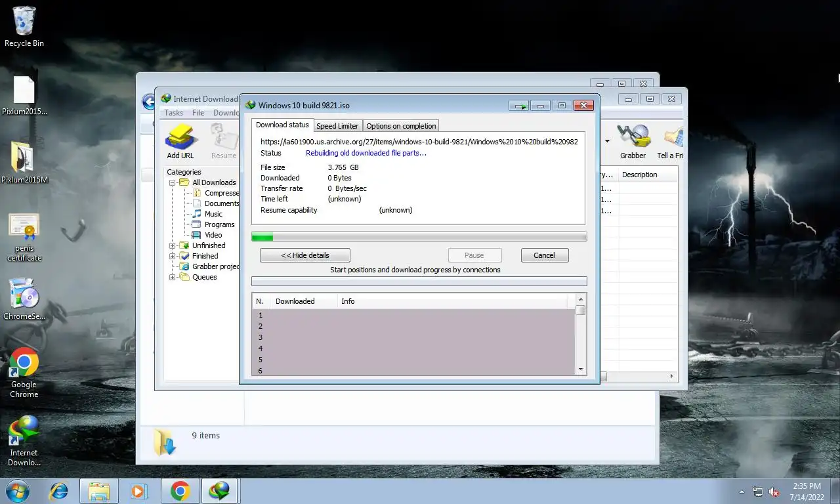Click the green download progress bar

pos(419,236)
